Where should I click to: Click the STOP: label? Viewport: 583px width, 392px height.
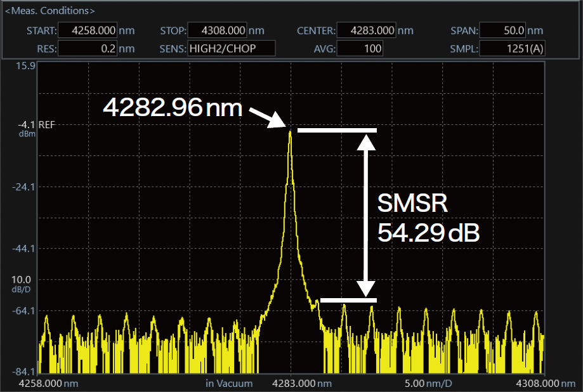[173, 31]
